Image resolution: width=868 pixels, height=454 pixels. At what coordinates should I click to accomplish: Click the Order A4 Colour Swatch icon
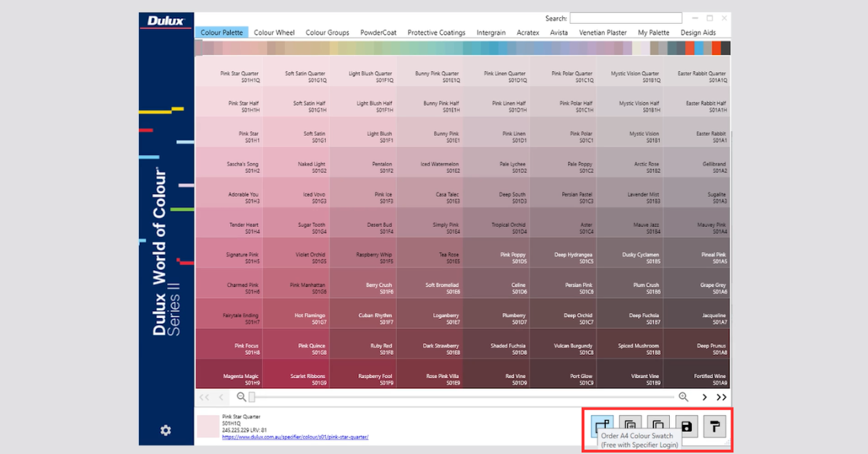603,426
